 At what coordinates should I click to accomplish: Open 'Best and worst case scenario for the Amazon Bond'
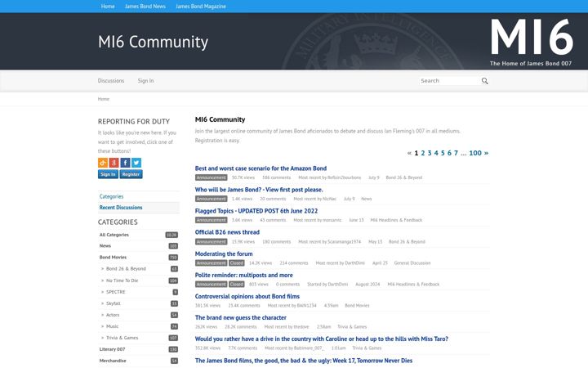(x=261, y=168)
